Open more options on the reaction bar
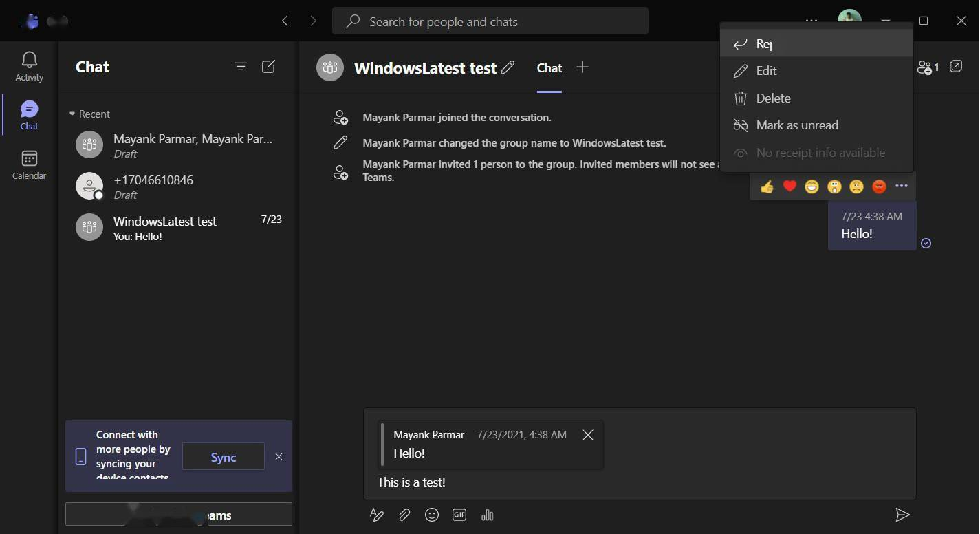The height and width of the screenshot is (534, 980). click(902, 186)
